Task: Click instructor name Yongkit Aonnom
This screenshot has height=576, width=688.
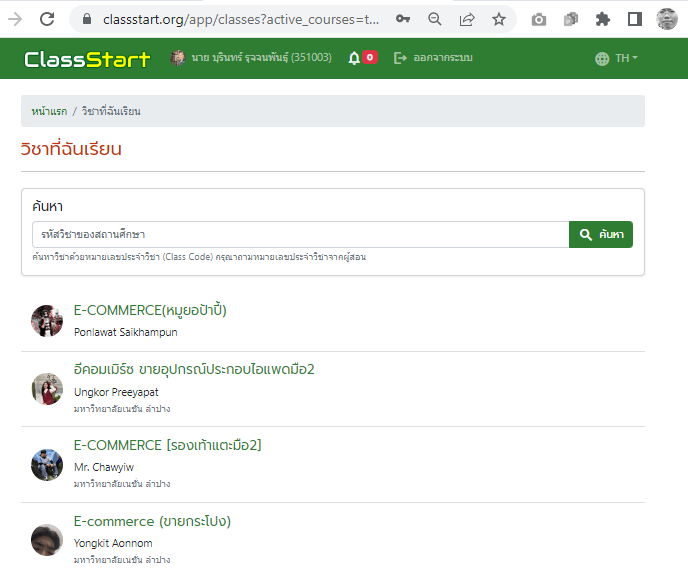Action: coord(113,543)
